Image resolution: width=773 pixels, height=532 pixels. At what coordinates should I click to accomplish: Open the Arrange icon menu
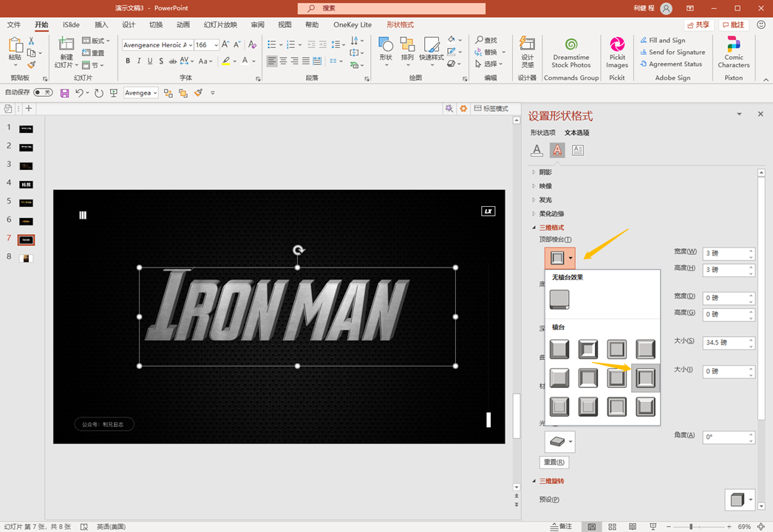tap(407, 50)
